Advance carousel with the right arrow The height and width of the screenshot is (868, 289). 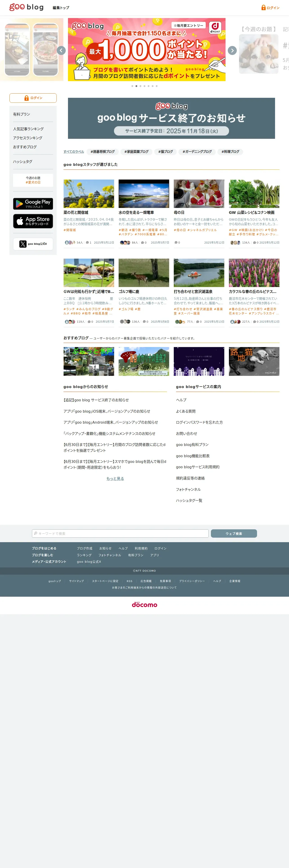pos(232,50)
